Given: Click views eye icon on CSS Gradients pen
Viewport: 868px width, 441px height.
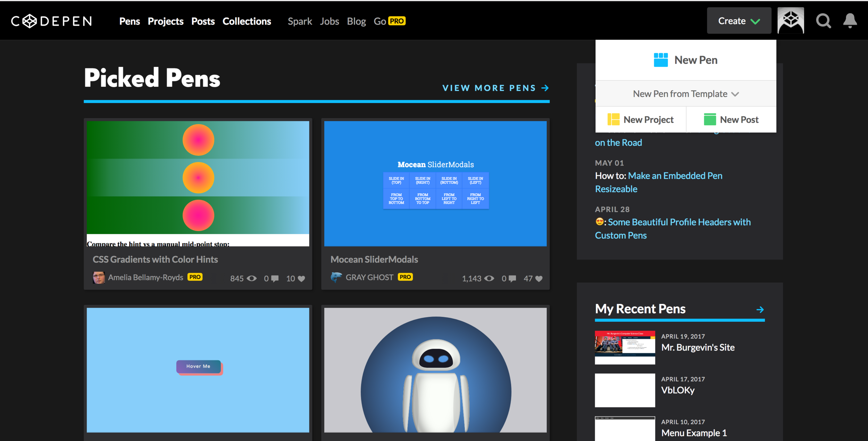Looking at the screenshot, I should point(252,279).
